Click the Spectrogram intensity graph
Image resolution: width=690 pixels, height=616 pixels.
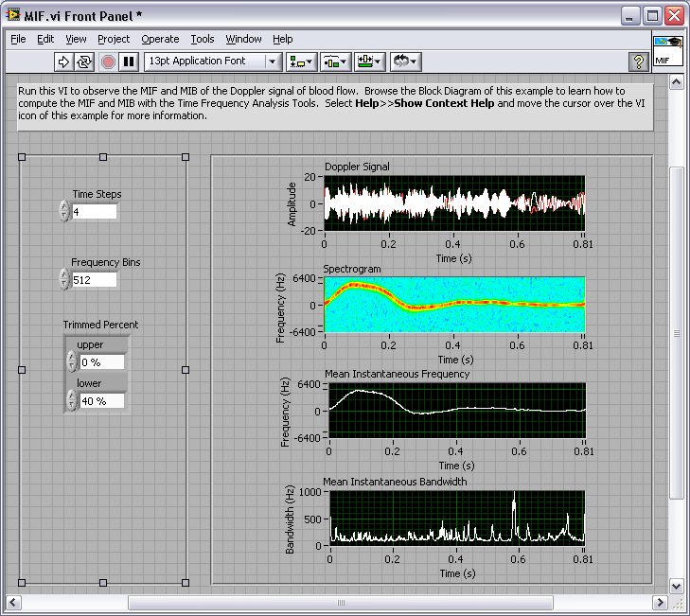tap(454, 305)
